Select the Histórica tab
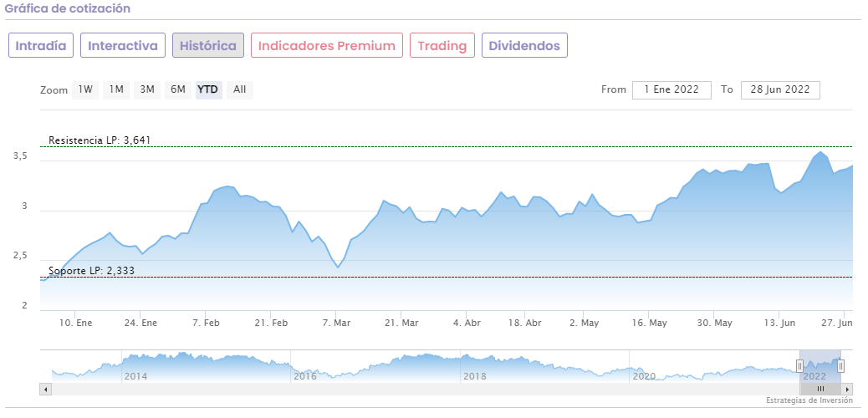 point(208,46)
